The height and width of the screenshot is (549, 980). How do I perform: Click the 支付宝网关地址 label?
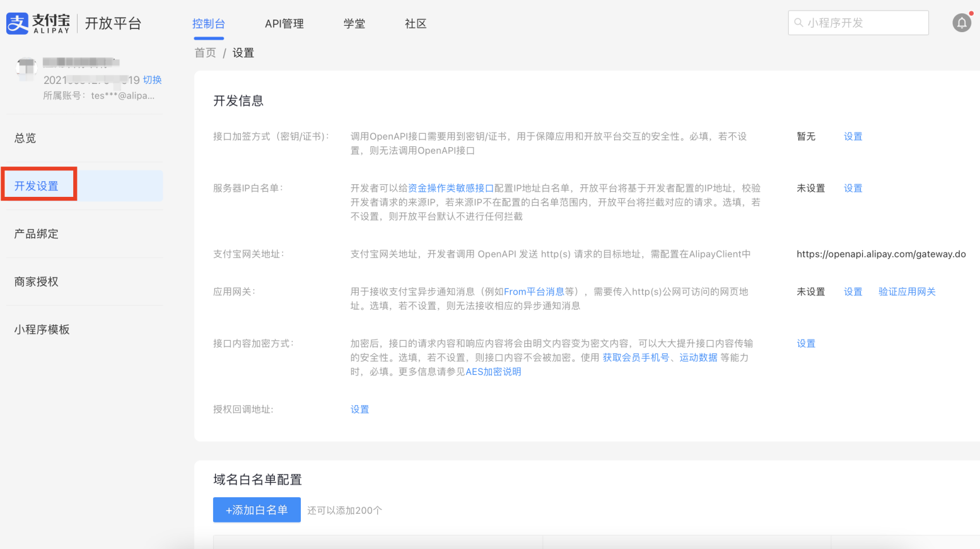248,254
